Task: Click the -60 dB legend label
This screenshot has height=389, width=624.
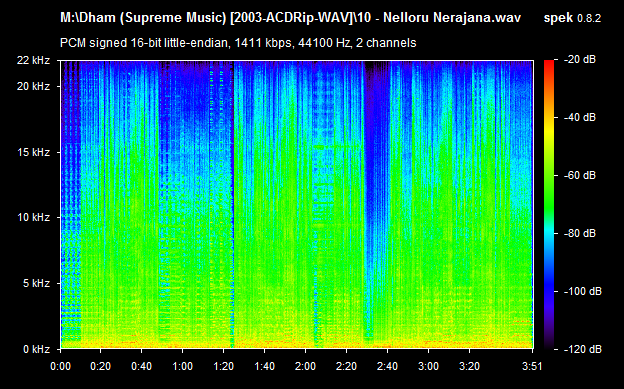Action: 580,175
